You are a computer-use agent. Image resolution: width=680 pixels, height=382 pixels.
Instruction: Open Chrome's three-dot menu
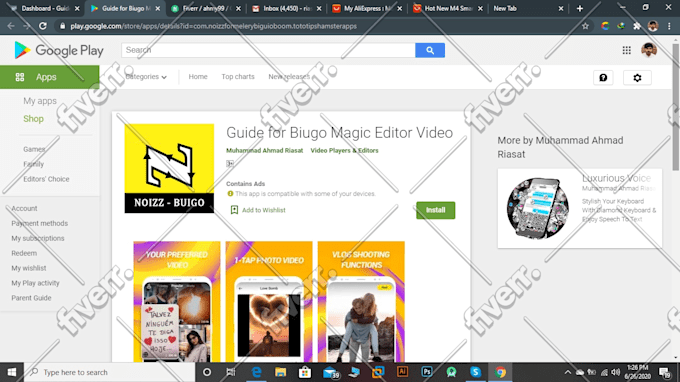[669, 26]
